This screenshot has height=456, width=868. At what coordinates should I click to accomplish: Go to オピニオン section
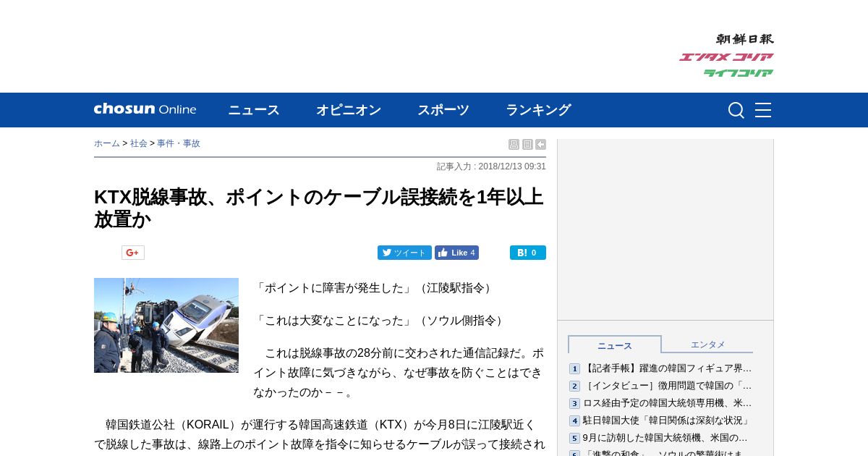[x=349, y=110]
